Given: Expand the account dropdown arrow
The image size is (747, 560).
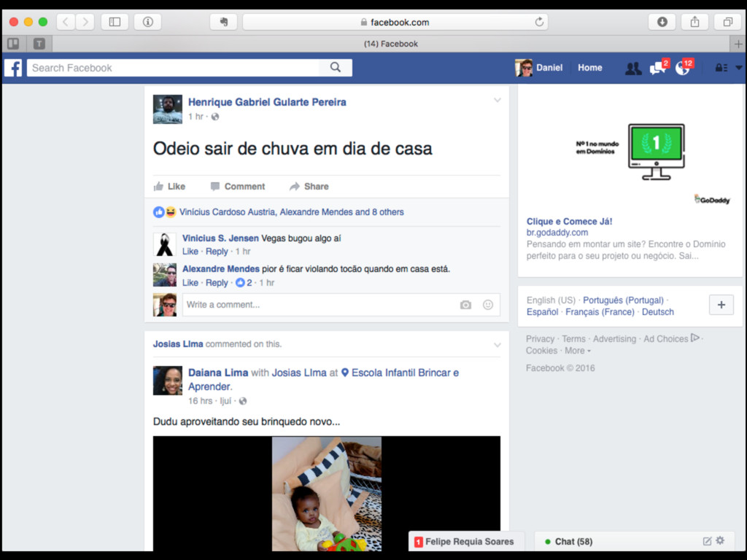Looking at the screenshot, I should point(738,68).
